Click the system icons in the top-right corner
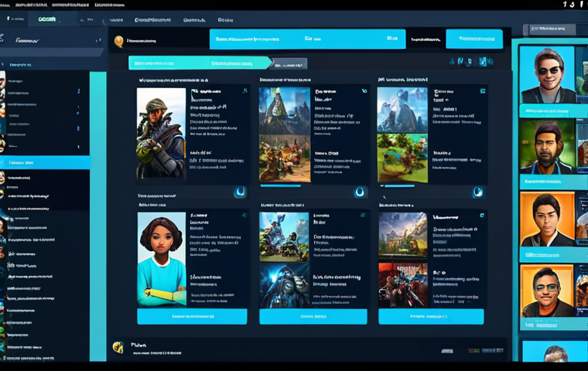The width and height of the screenshot is (588, 371). pyautogui.click(x=573, y=4)
